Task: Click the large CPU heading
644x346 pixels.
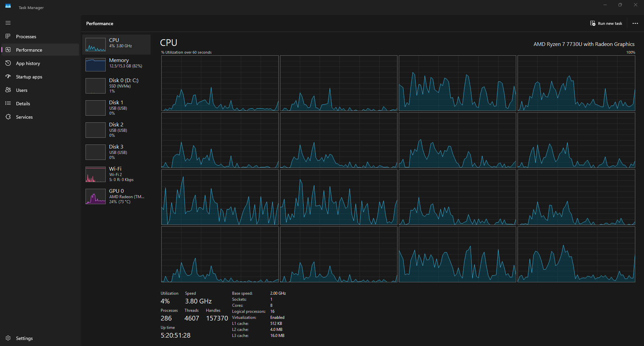Action: [169, 43]
